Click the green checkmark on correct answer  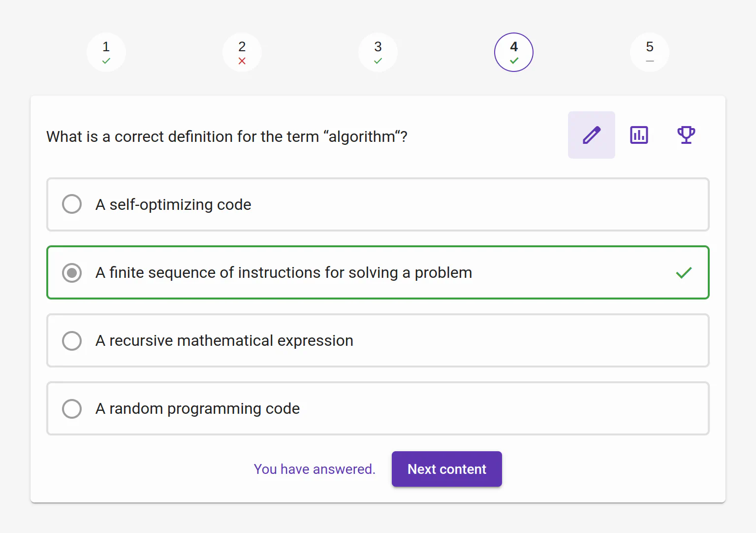coord(684,272)
